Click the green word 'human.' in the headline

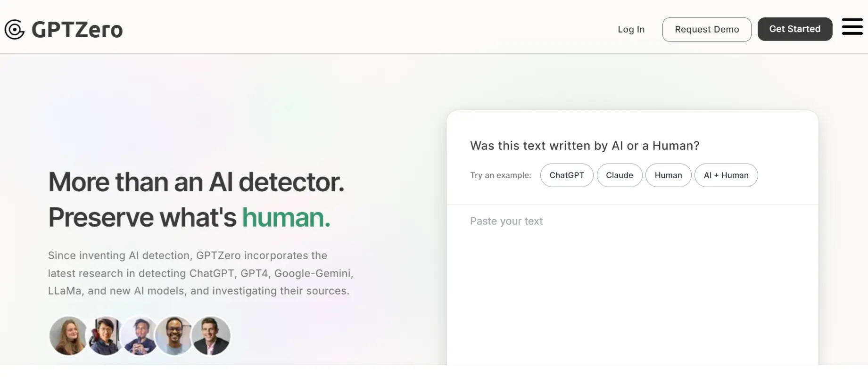pyautogui.click(x=286, y=217)
